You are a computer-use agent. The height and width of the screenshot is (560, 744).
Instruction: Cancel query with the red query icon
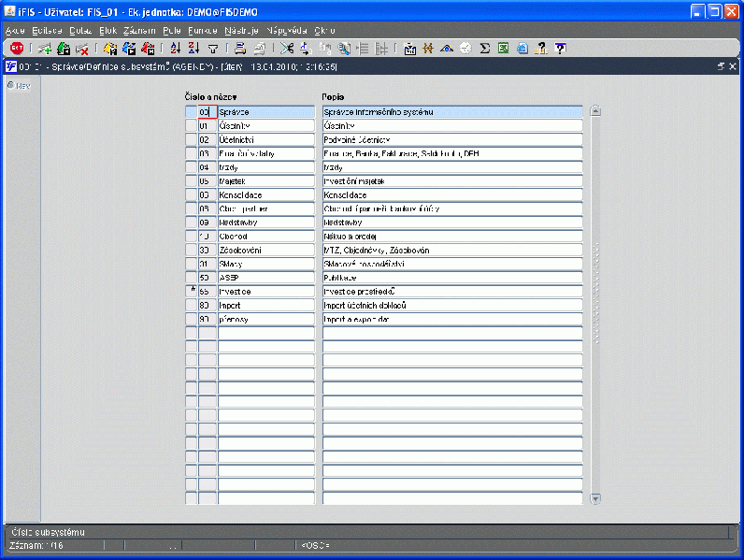(x=148, y=48)
